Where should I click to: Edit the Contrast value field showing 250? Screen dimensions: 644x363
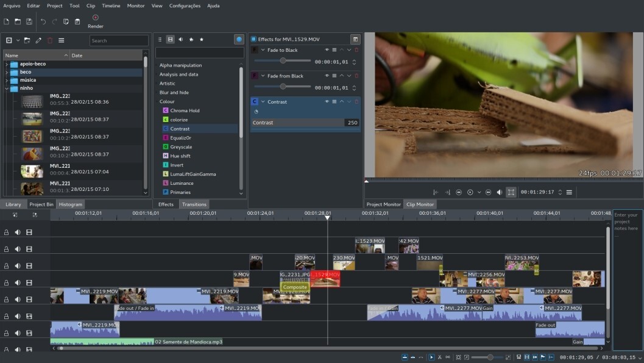353,122
